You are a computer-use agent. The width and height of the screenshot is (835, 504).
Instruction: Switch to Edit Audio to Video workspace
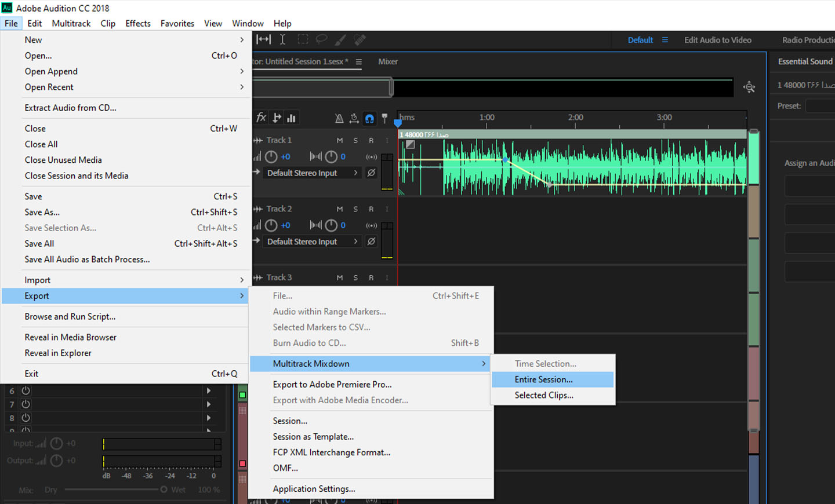(x=718, y=40)
